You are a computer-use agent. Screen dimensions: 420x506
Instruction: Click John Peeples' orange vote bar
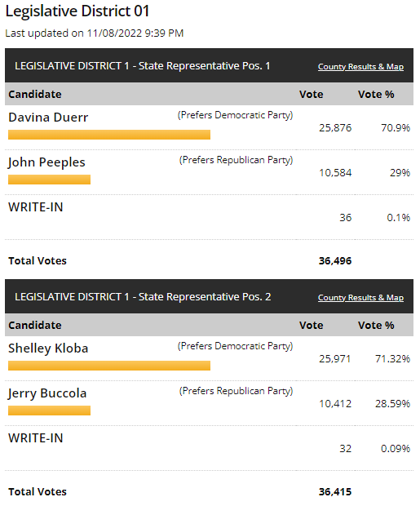(x=49, y=180)
